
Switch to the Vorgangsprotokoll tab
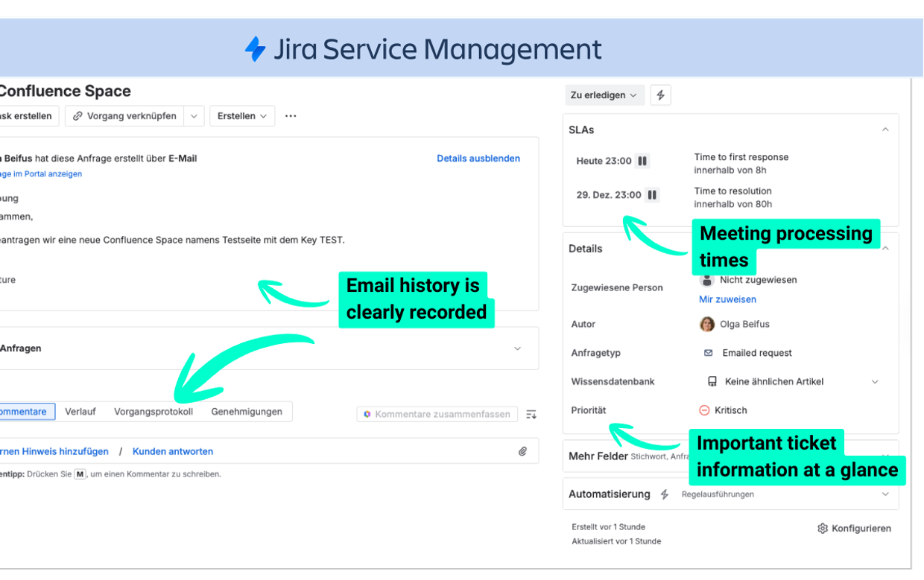click(x=154, y=412)
